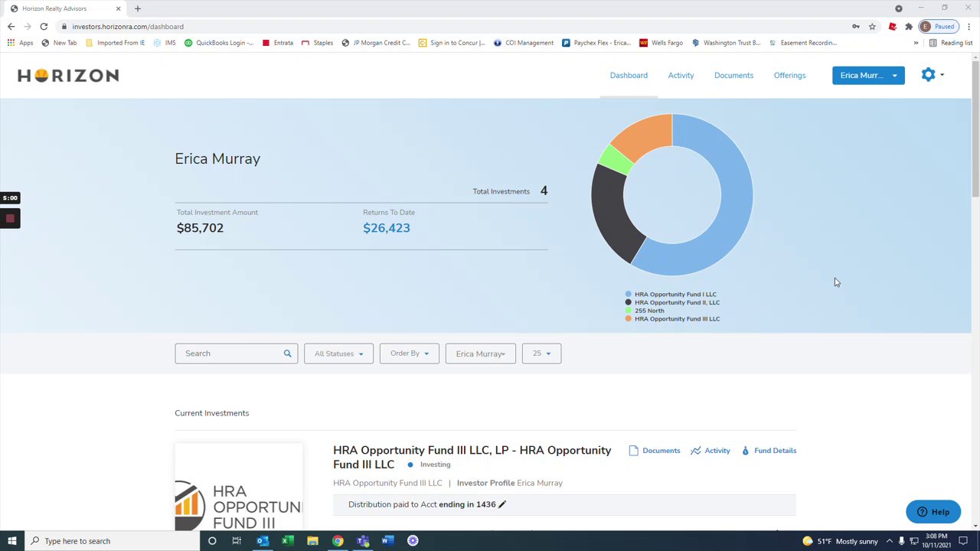Open Task View on the taskbar

coord(237,541)
